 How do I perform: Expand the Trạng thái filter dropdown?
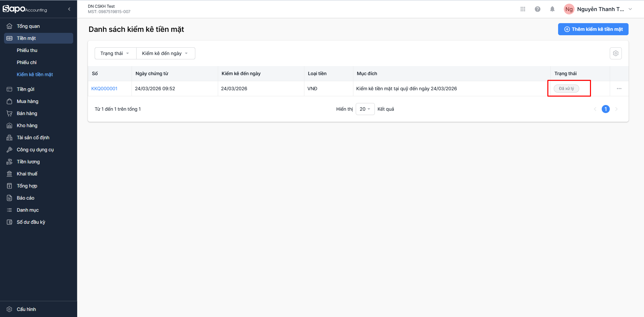coord(115,53)
